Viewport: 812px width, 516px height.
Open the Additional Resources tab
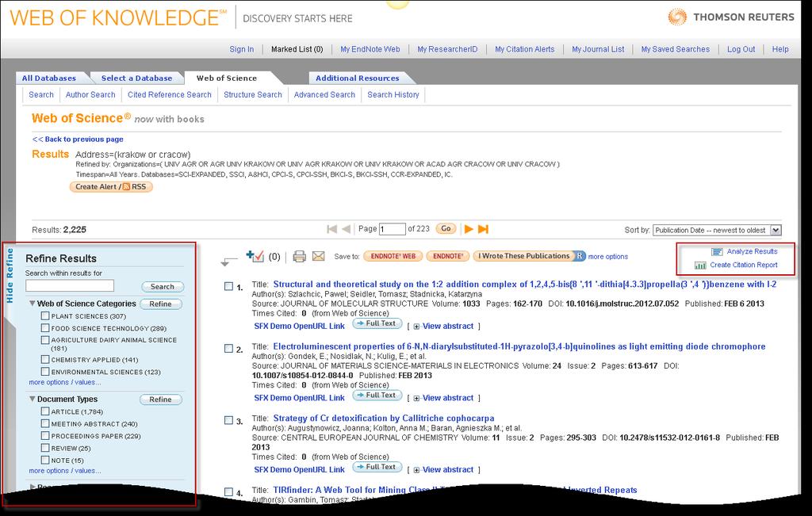[358, 78]
